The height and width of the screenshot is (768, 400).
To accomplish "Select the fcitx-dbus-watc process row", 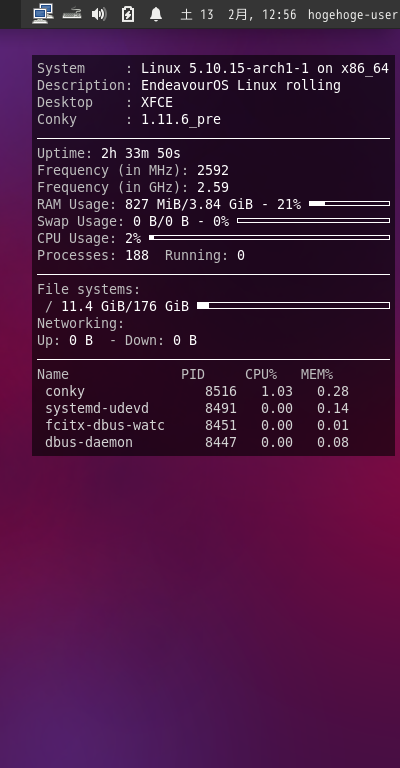I will 197,425.
